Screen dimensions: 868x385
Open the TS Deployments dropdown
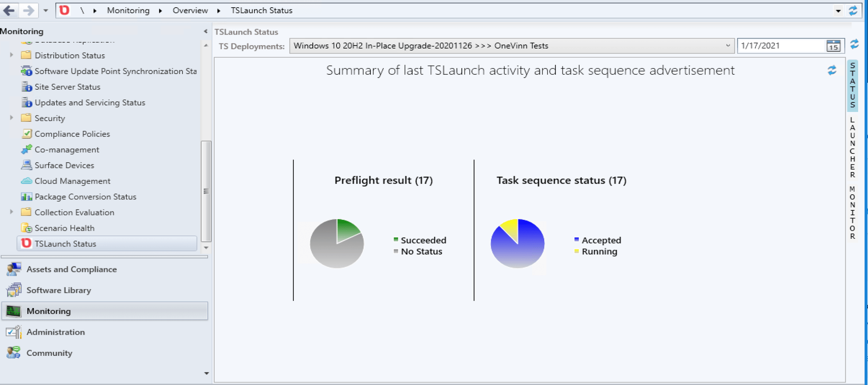click(x=727, y=46)
